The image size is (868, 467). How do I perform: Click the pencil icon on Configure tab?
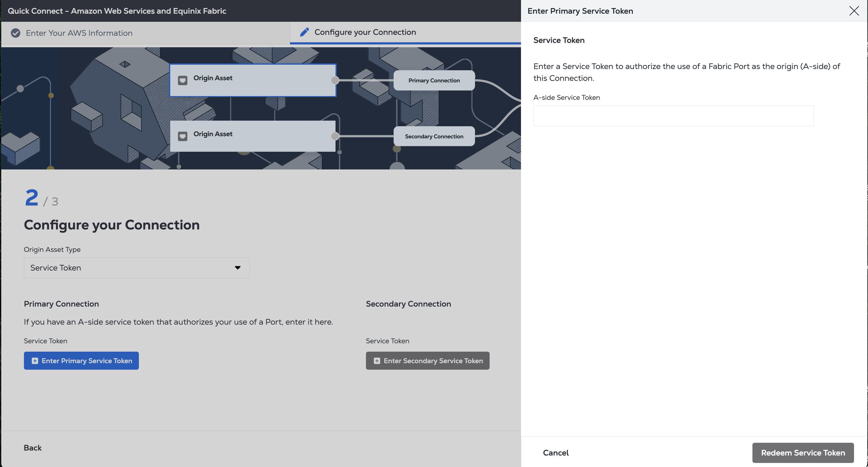304,32
